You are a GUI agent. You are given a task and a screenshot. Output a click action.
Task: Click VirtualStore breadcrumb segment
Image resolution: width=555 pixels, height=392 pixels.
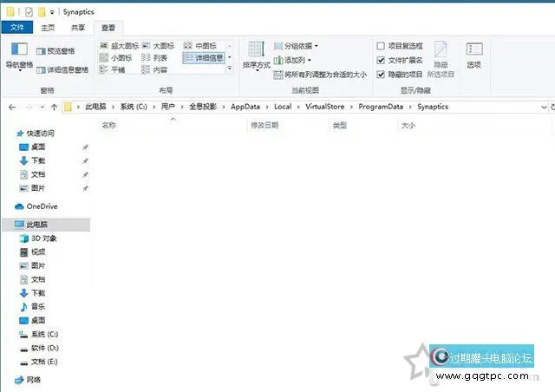coord(325,107)
